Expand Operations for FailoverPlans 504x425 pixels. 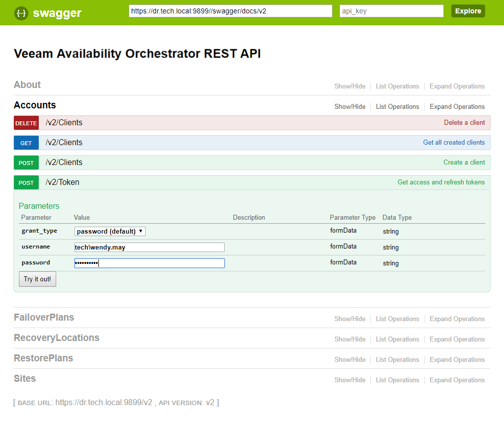tap(457, 319)
